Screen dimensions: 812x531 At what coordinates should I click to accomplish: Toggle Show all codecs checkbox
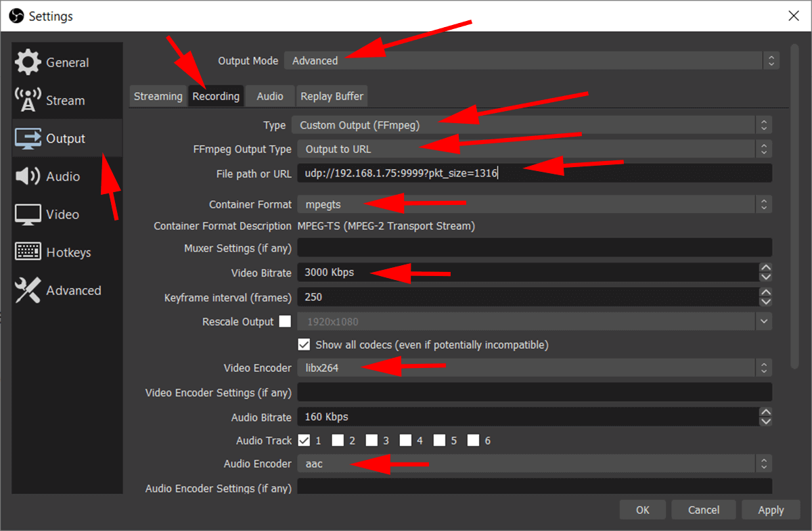tap(304, 344)
